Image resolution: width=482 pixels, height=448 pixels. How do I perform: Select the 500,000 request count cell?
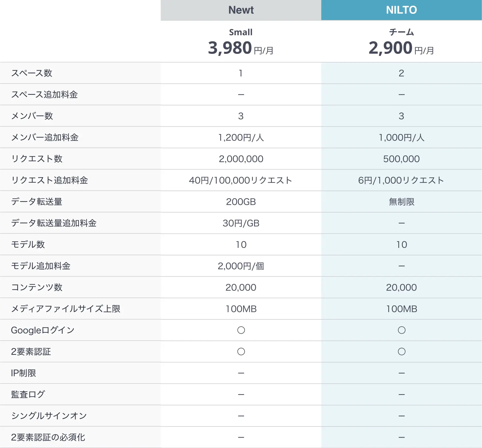tap(401, 159)
